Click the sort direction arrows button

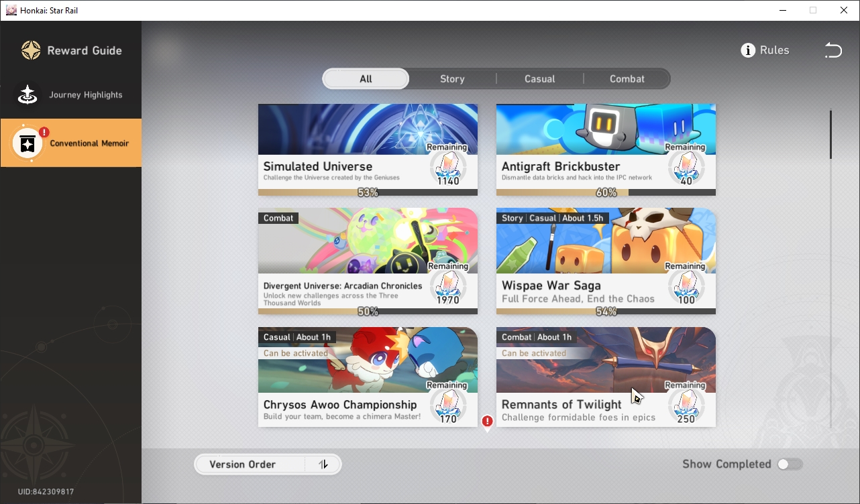tap(323, 464)
